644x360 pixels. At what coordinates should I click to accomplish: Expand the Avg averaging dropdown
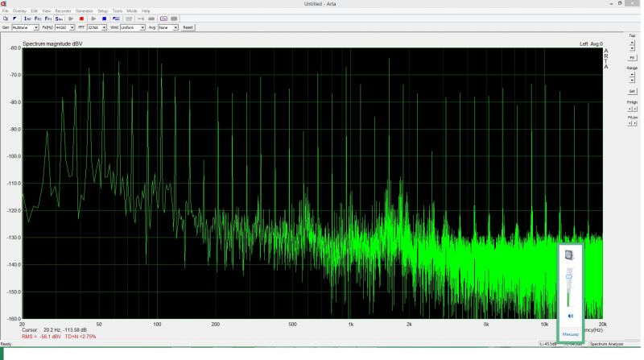pyautogui.click(x=175, y=27)
